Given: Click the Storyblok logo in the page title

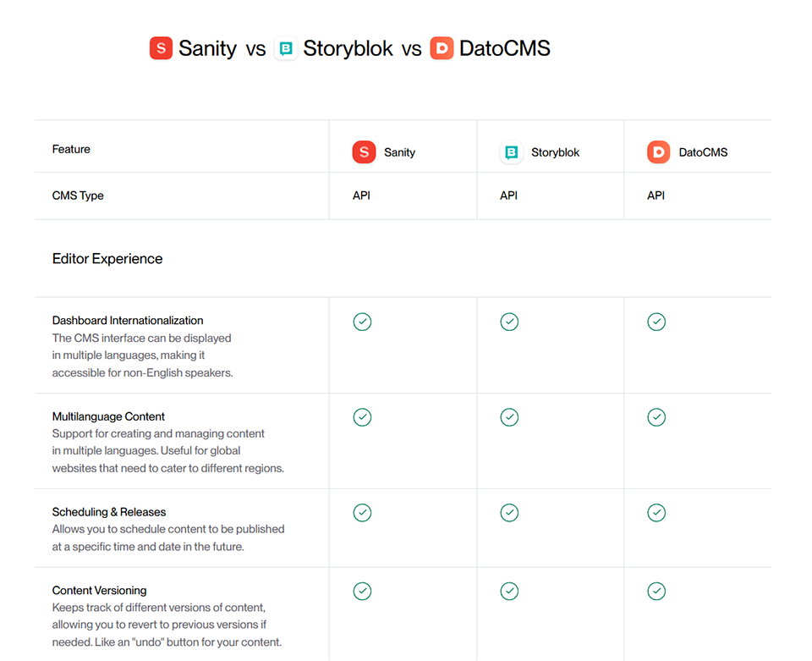Looking at the screenshot, I should 285,48.
